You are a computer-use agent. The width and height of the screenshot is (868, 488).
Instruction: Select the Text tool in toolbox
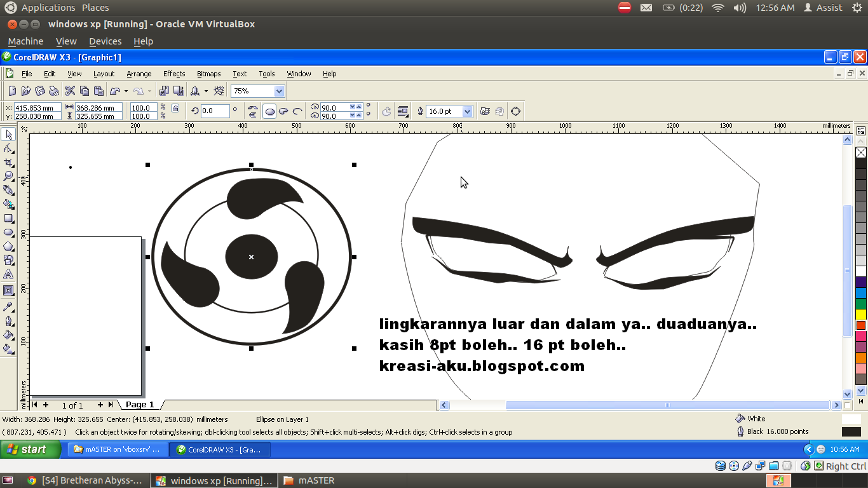9,274
